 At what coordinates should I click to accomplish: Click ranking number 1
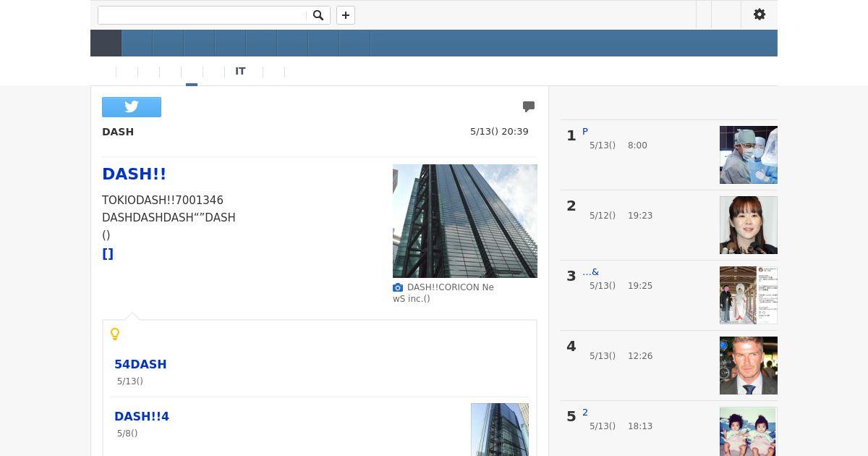(571, 135)
